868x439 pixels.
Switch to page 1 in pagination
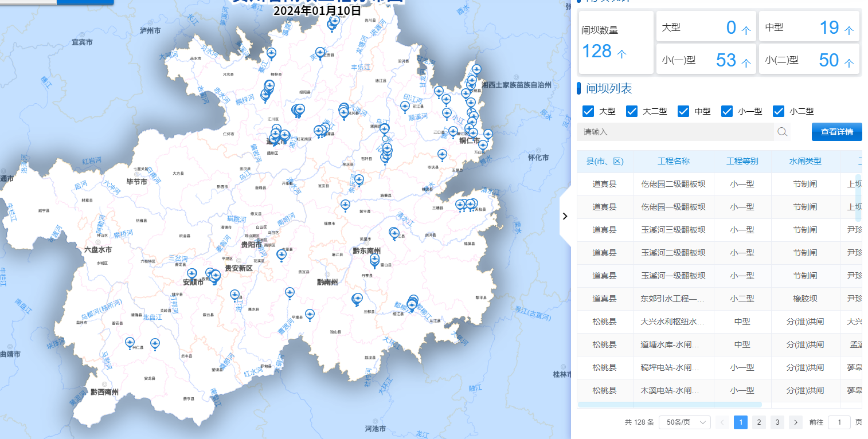coord(741,422)
